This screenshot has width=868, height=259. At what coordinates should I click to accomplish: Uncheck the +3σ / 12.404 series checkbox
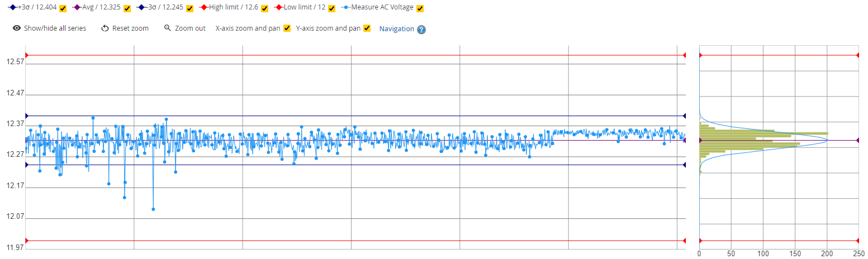coord(63,8)
